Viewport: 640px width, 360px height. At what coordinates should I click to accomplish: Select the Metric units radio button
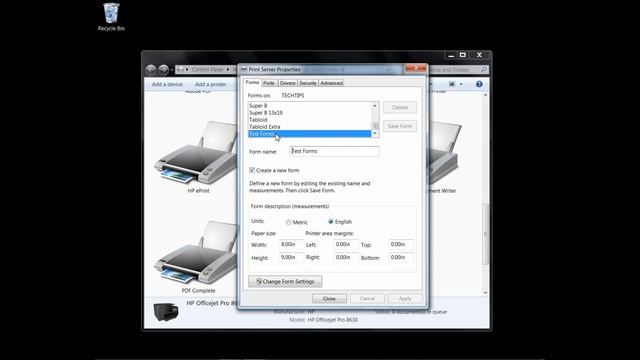click(289, 222)
